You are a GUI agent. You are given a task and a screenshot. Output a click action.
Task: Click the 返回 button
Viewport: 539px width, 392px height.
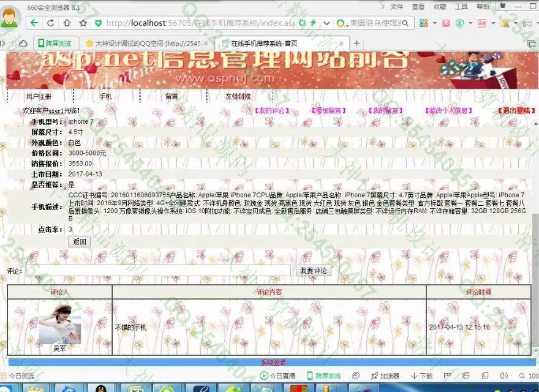click(80, 242)
